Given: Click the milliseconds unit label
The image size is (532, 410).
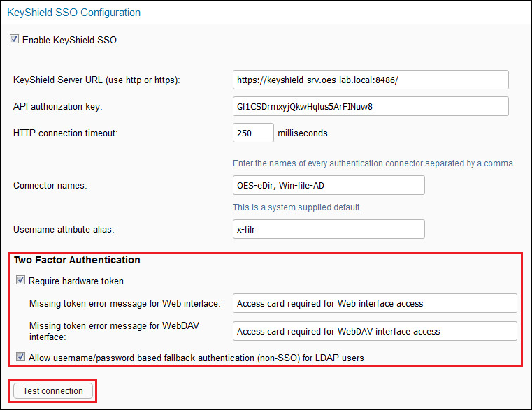Looking at the screenshot, I should [x=303, y=133].
